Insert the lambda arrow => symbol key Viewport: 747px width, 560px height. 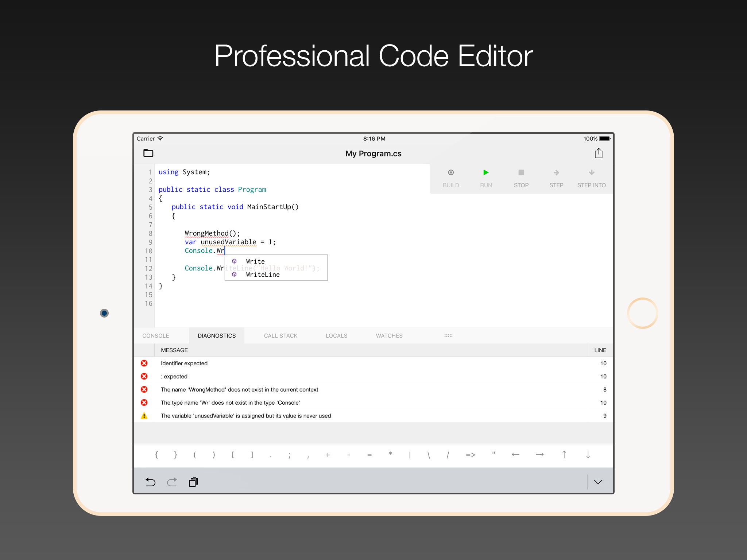click(x=470, y=455)
